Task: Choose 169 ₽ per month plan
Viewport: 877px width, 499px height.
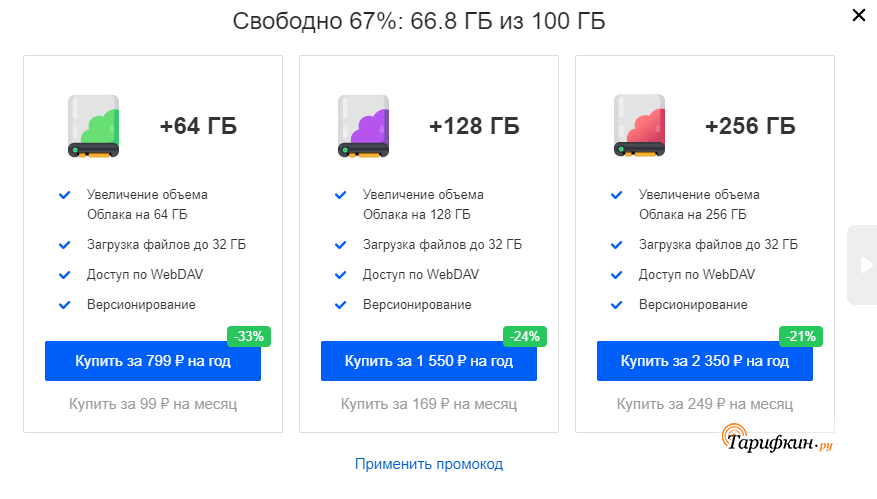Action: coord(429,404)
